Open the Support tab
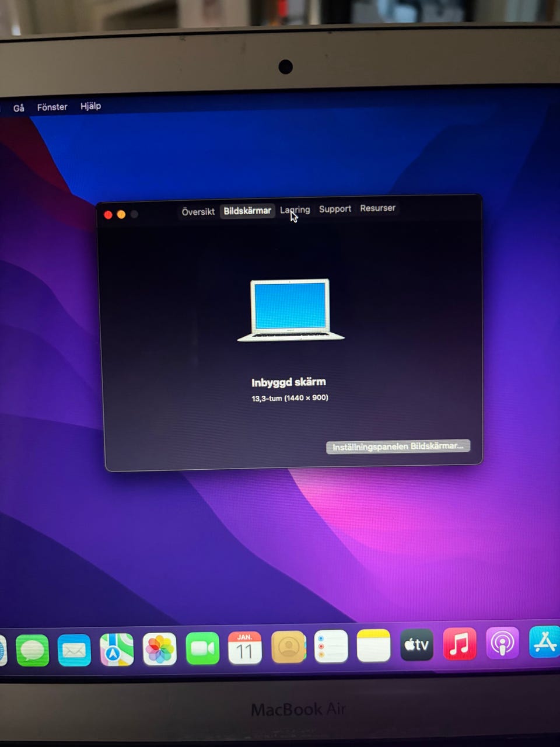Screen dimensions: 560x747 pyautogui.click(x=335, y=209)
